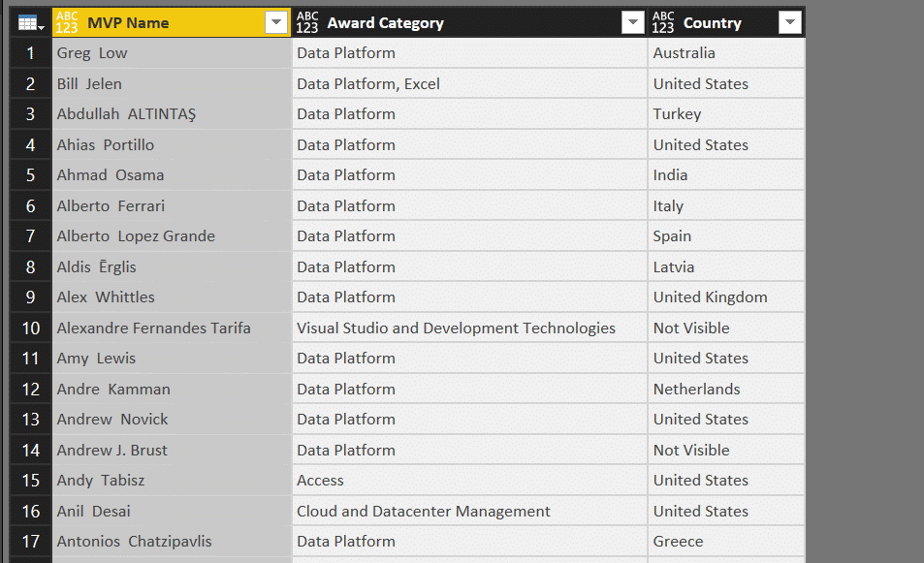Select row number 10

pyautogui.click(x=31, y=328)
